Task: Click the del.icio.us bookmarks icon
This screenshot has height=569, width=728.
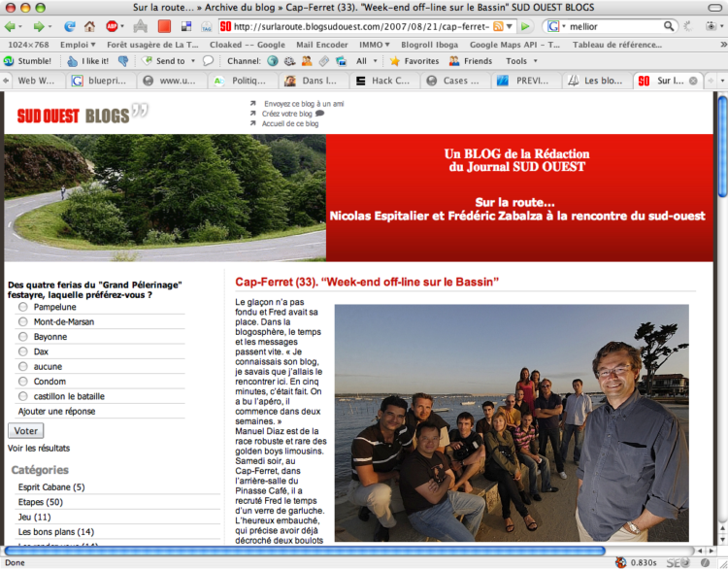Action: [186, 26]
